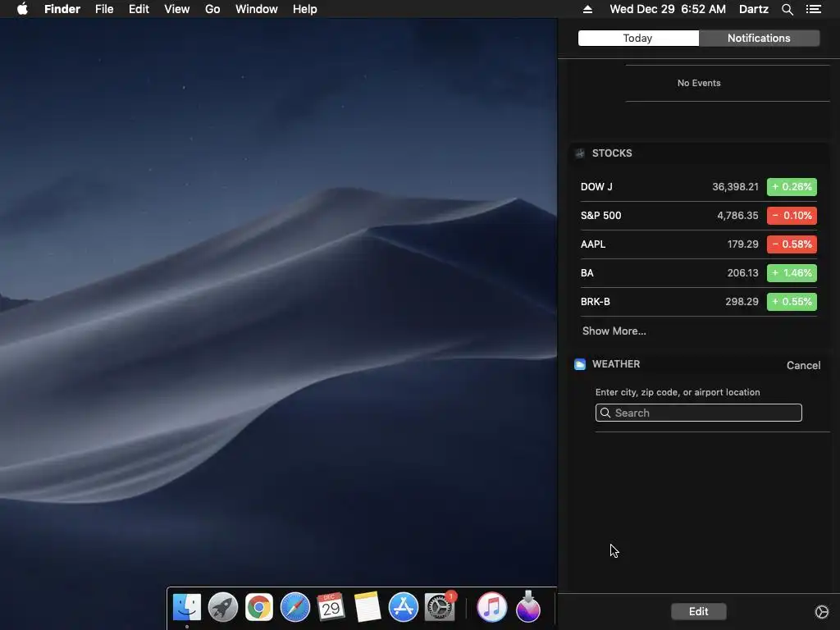Viewport: 840px width, 630px height.
Task: Select the AAPL stock row
Action: point(699,244)
